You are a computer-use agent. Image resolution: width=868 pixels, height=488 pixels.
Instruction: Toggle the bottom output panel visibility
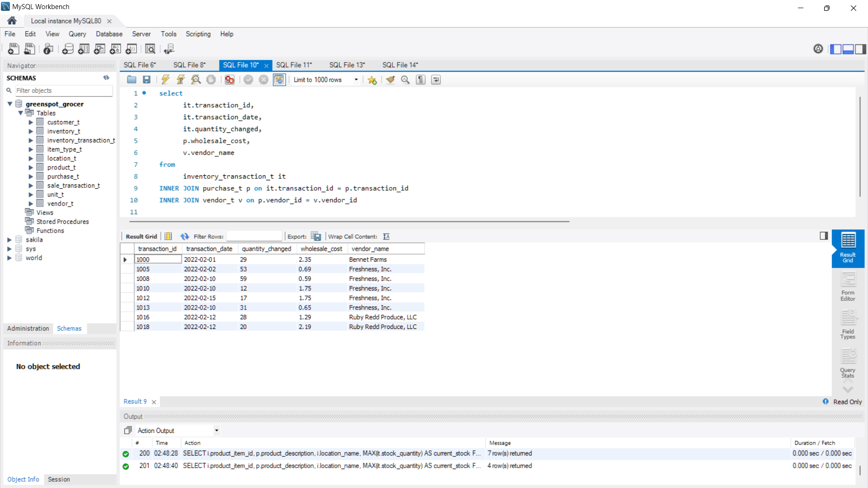(848, 49)
